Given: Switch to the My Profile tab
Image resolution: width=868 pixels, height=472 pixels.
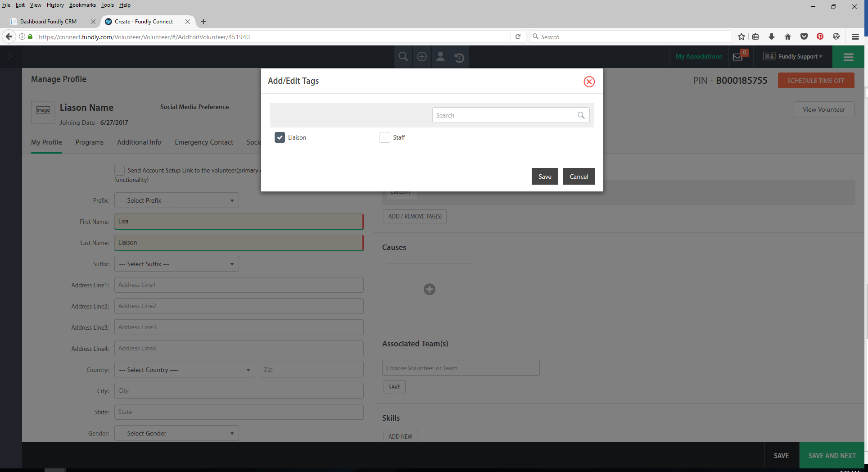Looking at the screenshot, I should tap(46, 142).
